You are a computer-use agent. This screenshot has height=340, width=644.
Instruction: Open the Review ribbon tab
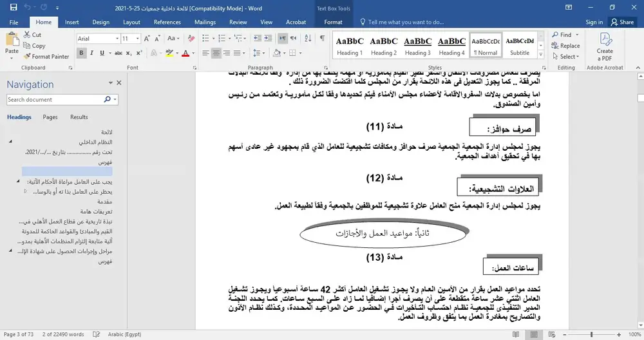click(238, 22)
